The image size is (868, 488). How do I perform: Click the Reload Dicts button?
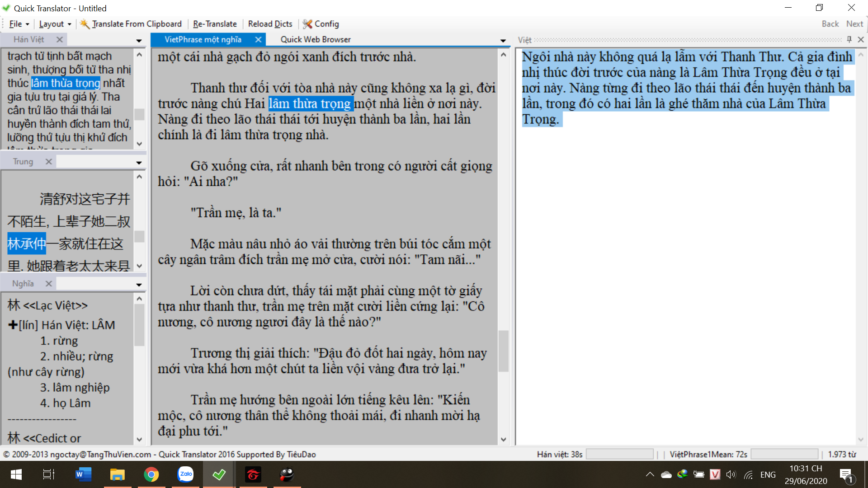pyautogui.click(x=270, y=24)
